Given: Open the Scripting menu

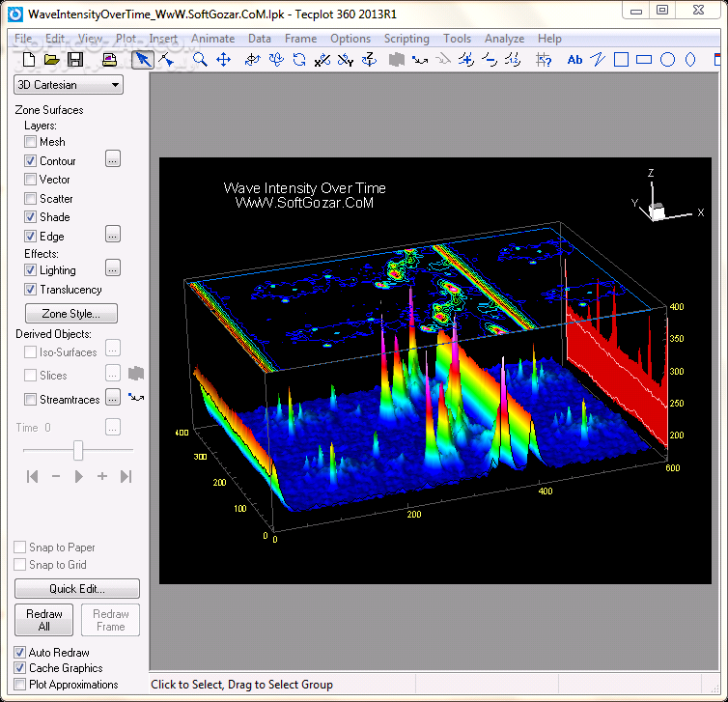Looking at the screenshot, I should [x=406, y=39].
